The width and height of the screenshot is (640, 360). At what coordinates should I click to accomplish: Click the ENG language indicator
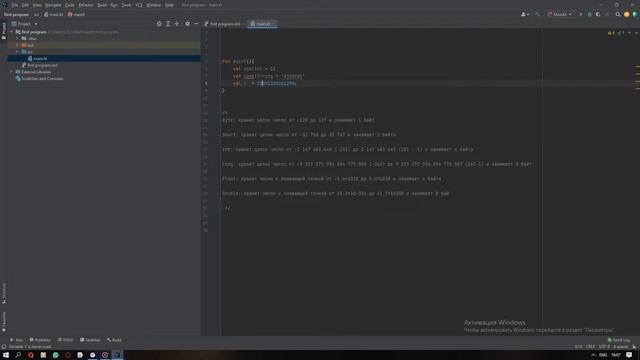pyautogui.click(x=603, y=355)
